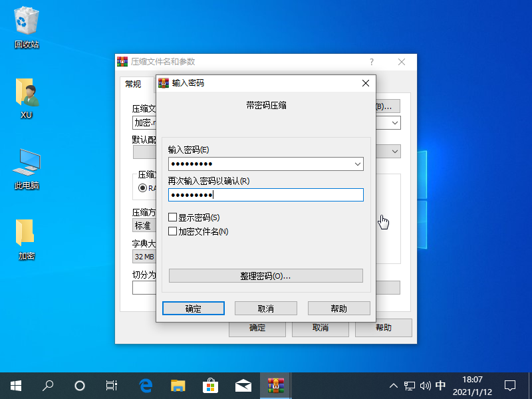Switch to the 常规 tab
This screenshot has width=532, height=399.
[133, 84]
